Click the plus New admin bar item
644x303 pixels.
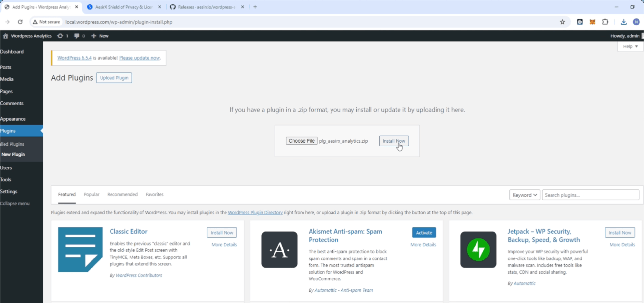point(100,36)
